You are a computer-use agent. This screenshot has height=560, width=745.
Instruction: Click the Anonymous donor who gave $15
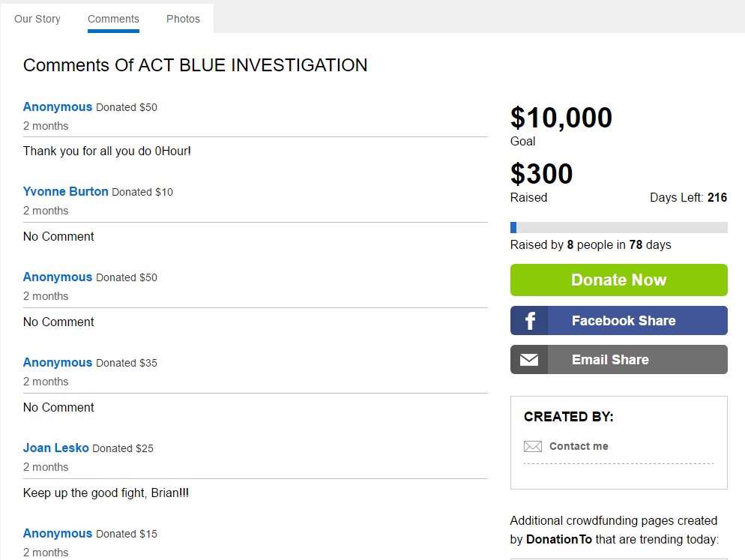(58, 533)
